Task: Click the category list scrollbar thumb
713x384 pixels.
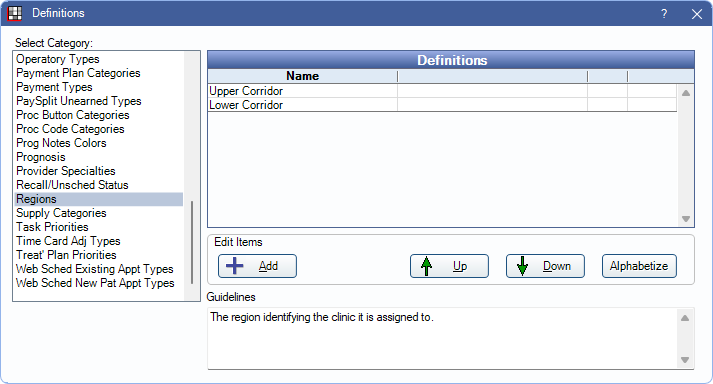Action: pos(192,242)
